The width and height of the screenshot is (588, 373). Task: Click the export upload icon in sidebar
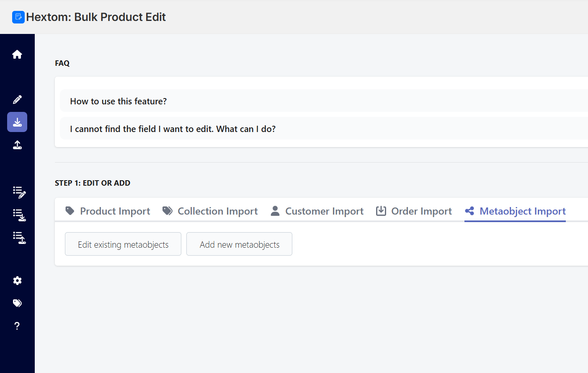[x=17, y=145]
